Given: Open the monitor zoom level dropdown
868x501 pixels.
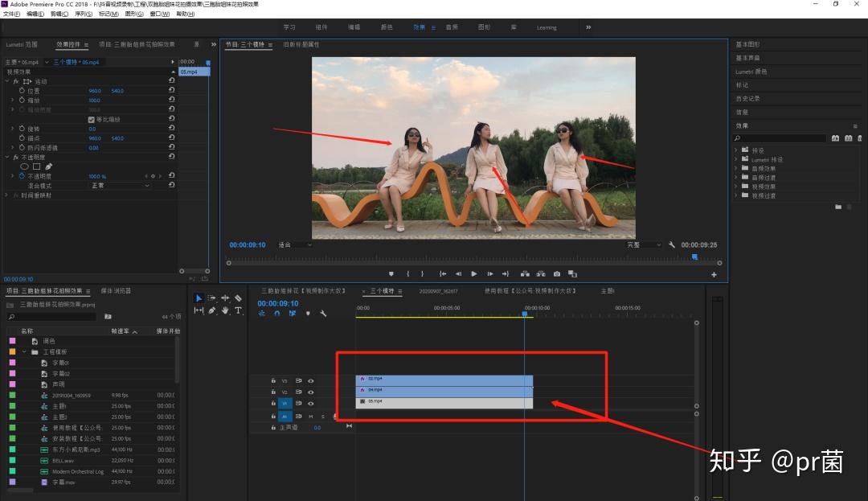Looking at the screenshot, I should click(295, 244).
